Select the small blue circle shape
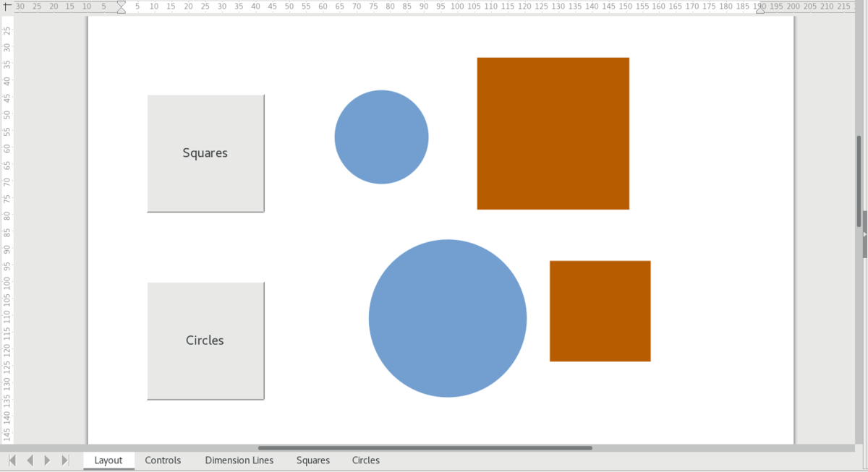This screenshot has height=472, width=868. (x=381, y=137)
